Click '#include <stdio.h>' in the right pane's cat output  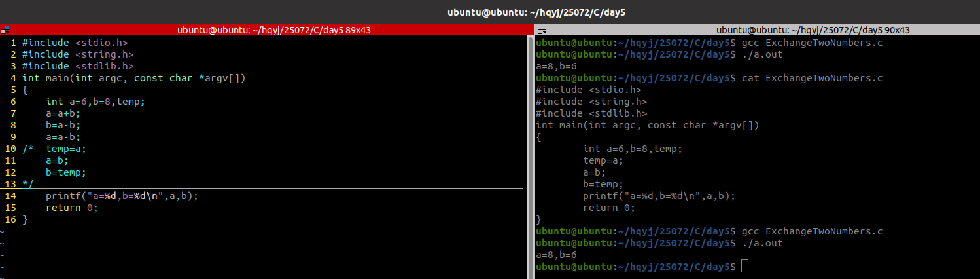[x=589, y=90]
